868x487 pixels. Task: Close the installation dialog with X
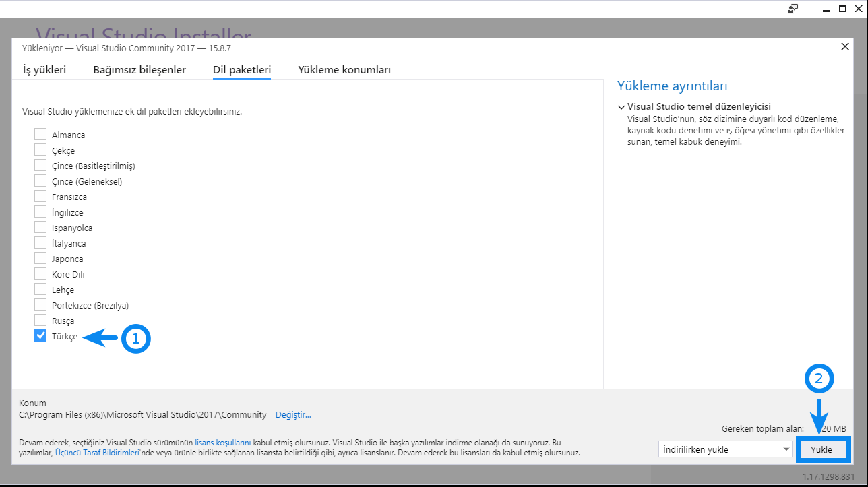pos(845,46)
